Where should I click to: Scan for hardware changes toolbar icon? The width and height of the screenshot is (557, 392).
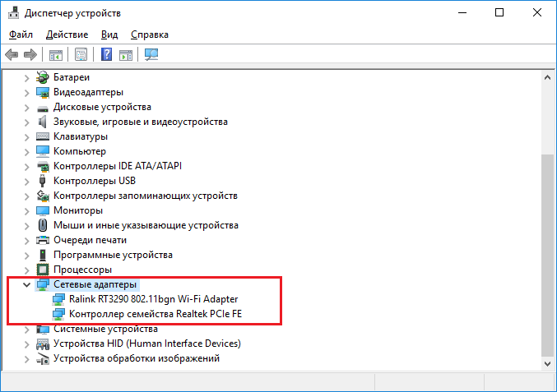151,54
